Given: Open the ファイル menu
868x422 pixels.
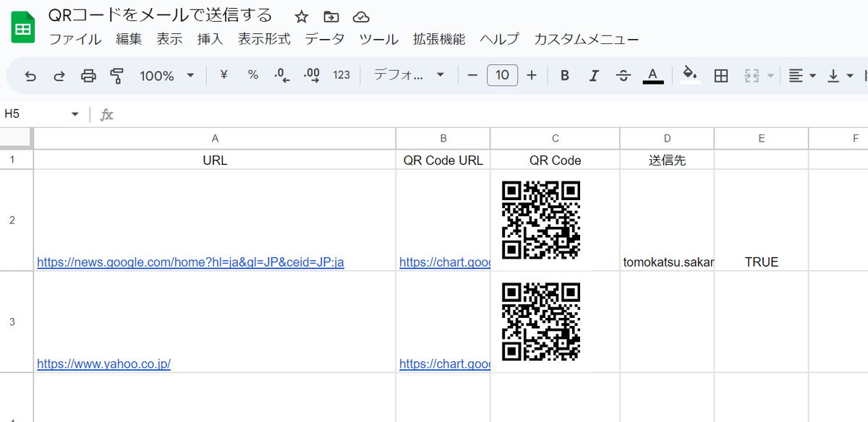Looking at the screenshot, I should point(75,39).
